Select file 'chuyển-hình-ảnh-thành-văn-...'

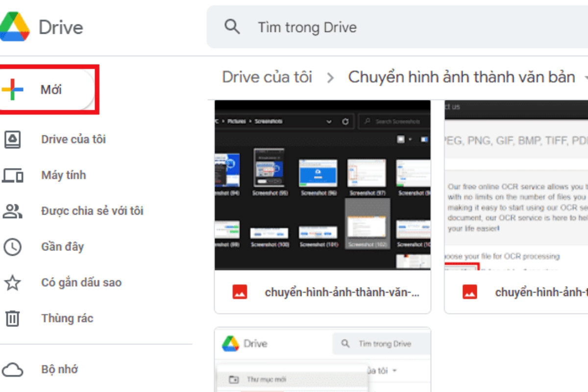point(342,293)
